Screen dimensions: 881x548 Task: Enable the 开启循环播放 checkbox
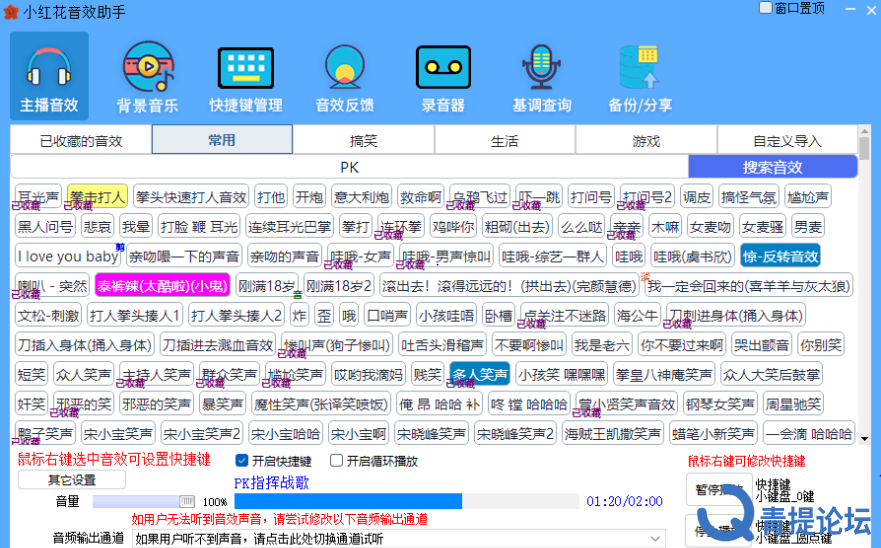point(337,461)
